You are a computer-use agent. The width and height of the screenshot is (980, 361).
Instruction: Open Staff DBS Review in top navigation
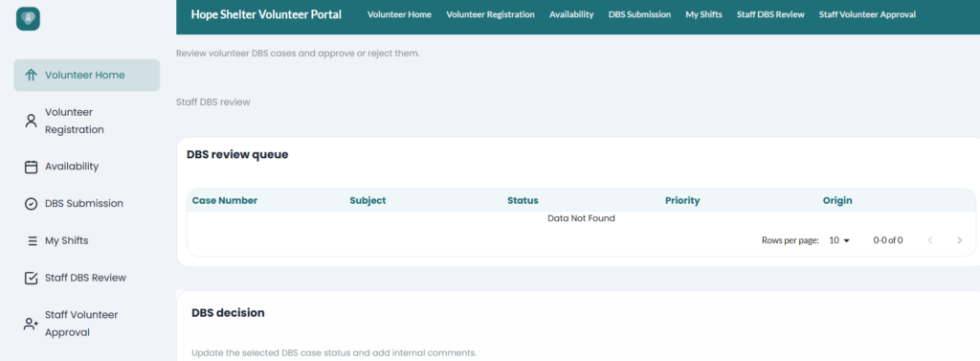770,14
